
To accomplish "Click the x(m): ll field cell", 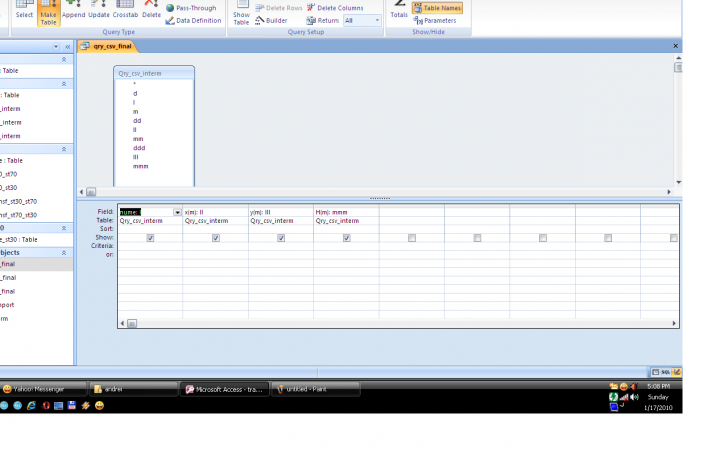I will click(x=215, y=212).
